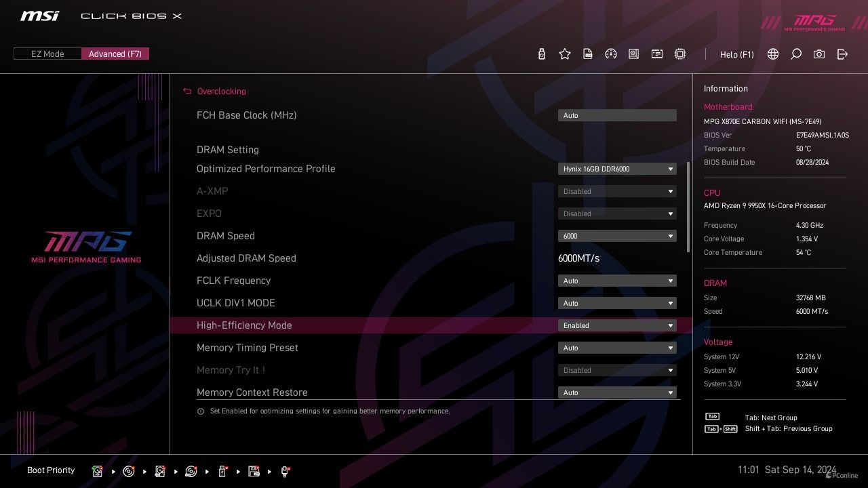Select the first hard drive boot icon
This screenshot has height=488, width=868.
[x=98, y=471]
